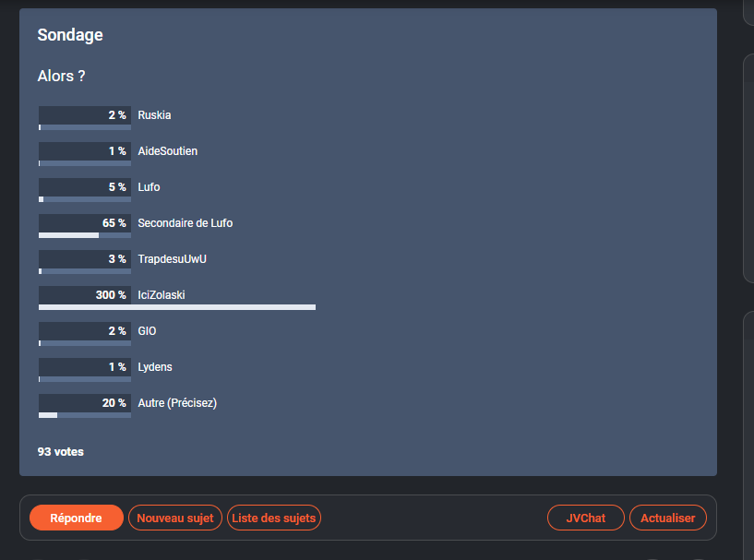The image size is (754, 560).
Task: Click the Sondage heading
Action: [x=70, y=35]
